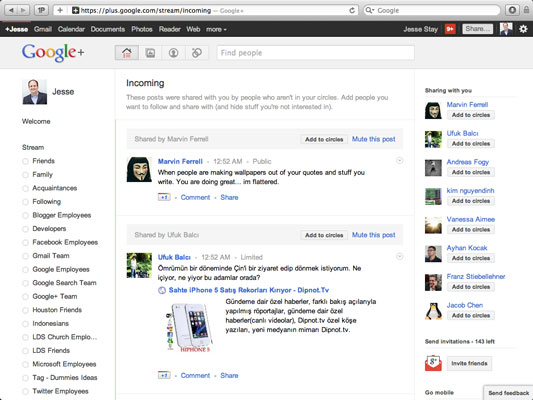Click +1 on Ufuk Balcı's post

pos(164,375)
